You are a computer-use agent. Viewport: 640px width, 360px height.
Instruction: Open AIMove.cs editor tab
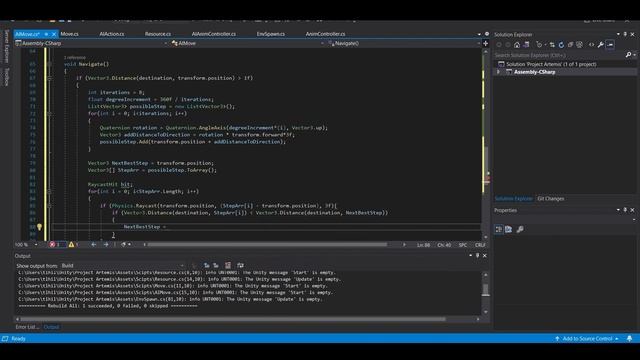click(x=27, y=34)
